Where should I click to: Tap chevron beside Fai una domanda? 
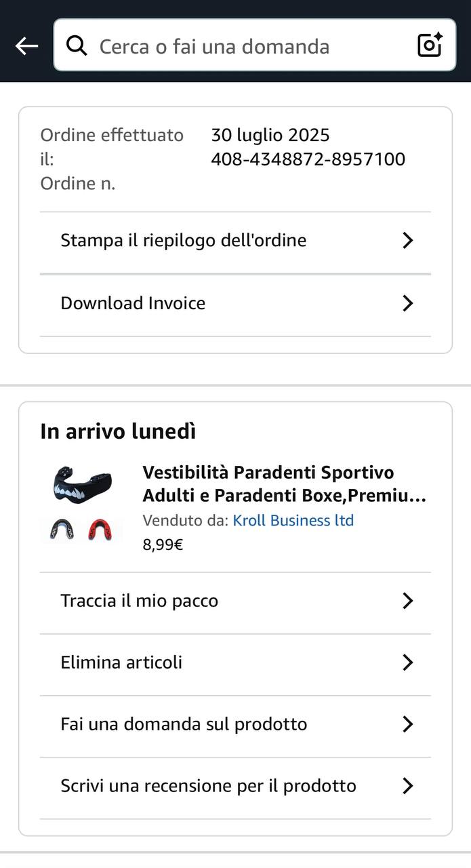(x=407, y=724)
